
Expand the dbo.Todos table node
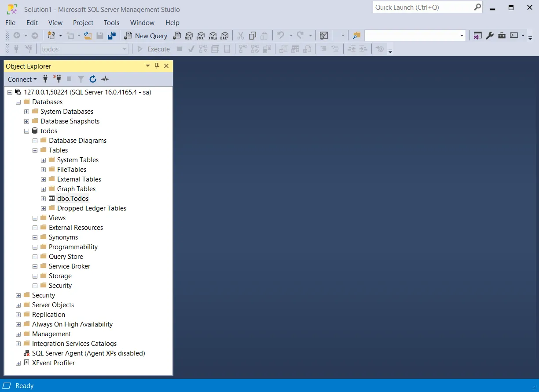[x=43, y=198]
